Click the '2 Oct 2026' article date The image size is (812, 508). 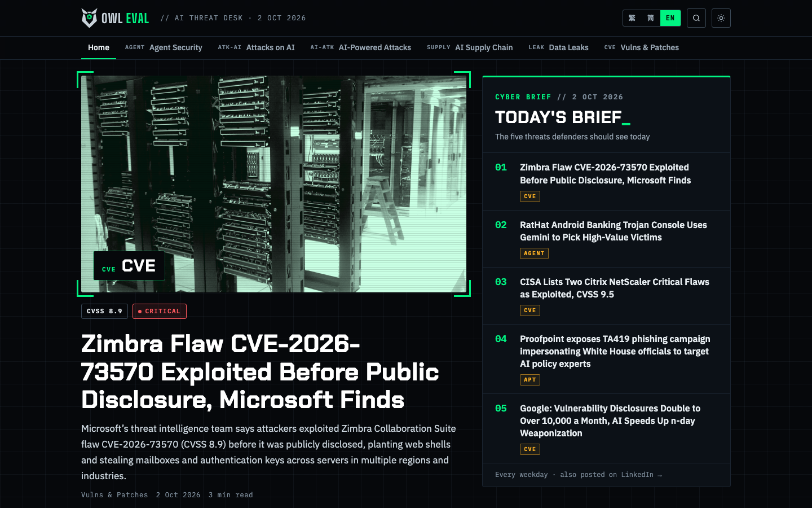pos(178,495)
